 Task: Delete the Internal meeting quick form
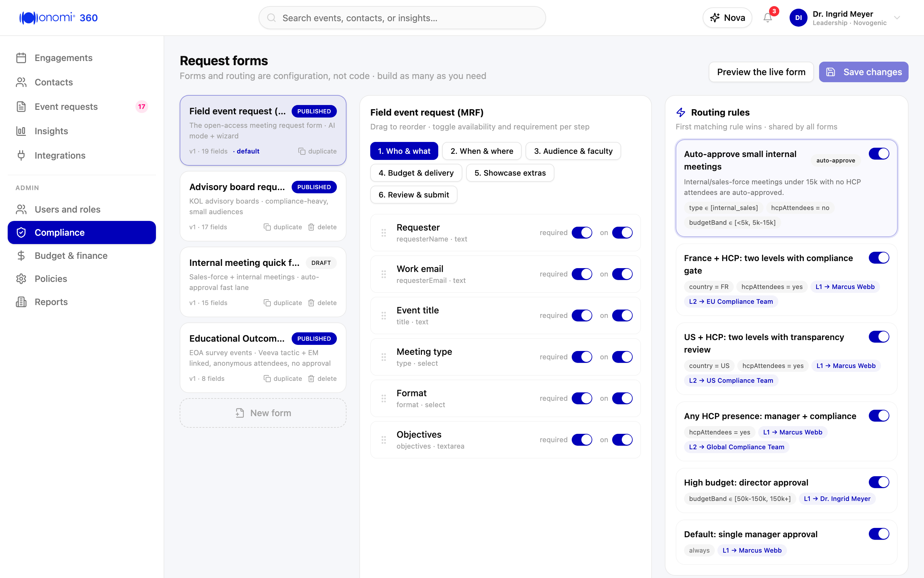[x=322, y=303]
